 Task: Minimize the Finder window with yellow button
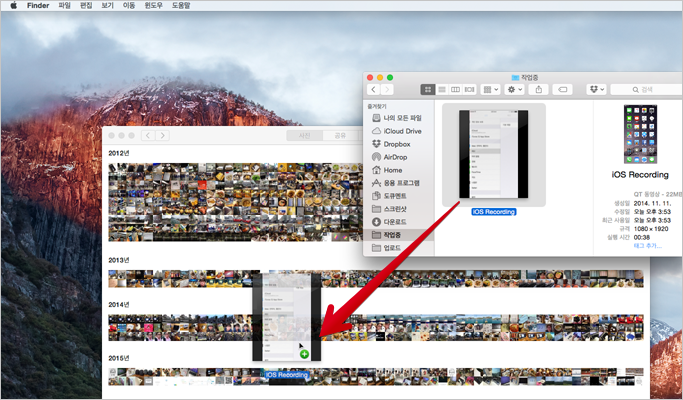coord(380,78)
